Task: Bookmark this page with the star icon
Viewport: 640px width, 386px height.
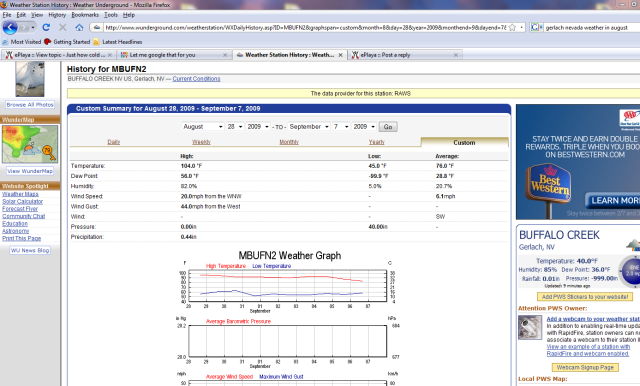Action: 512,27
